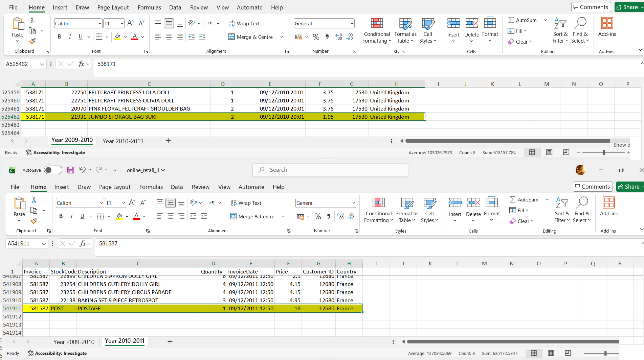The height and width of the screenshot is (360, 644).
Task: Click the Search box
Action: pyautogui.click(x=330, y=170)
